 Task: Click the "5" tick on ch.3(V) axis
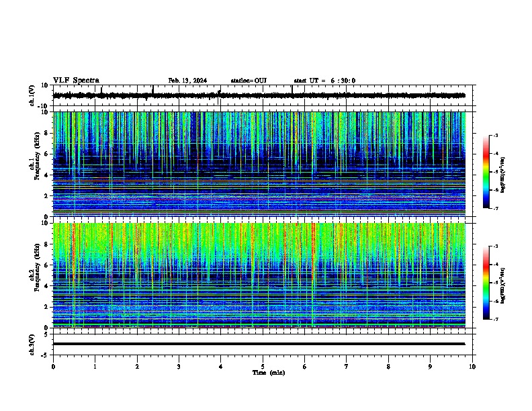(46, 334)
